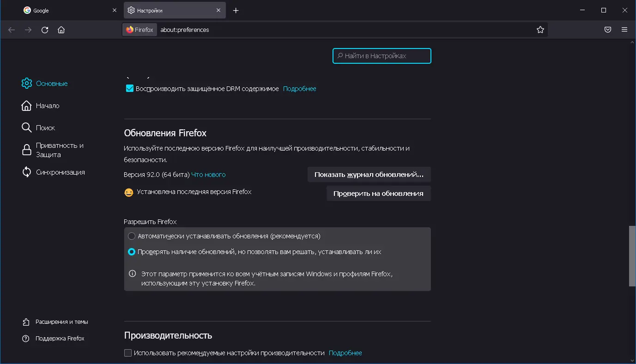Bookmark this page with the star icon
This screenshot has width=636, height=364.
[x=540, y=30]
